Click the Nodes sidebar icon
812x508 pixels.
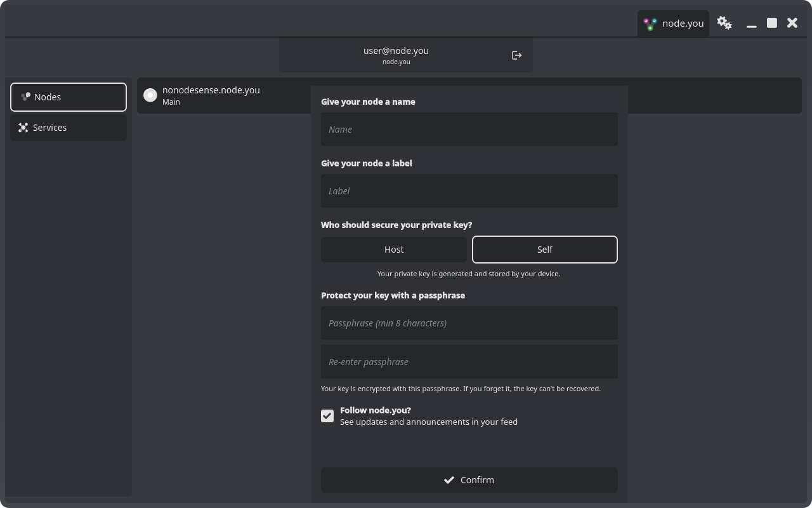pos(25,97)
